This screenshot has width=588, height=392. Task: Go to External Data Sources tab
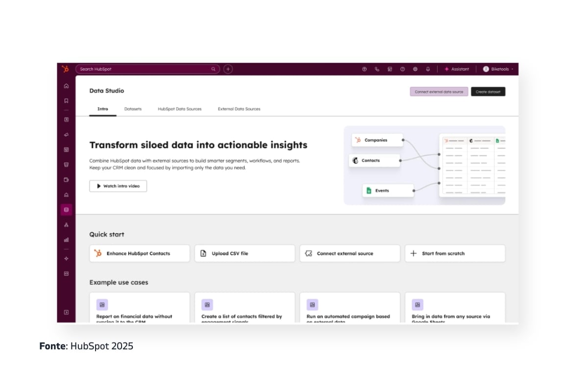(x=239, y=109)
